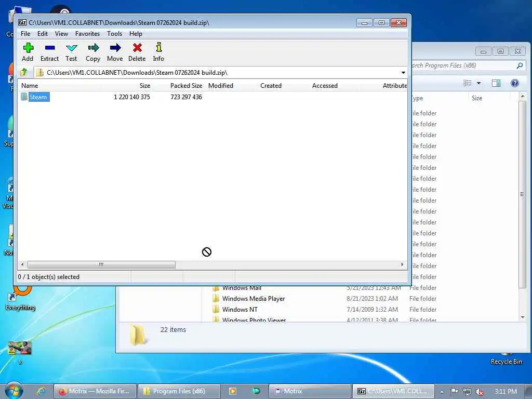Open the media player taskbar icon
Viewport: 532px width, 399px height.
click(x=233, y=391)
